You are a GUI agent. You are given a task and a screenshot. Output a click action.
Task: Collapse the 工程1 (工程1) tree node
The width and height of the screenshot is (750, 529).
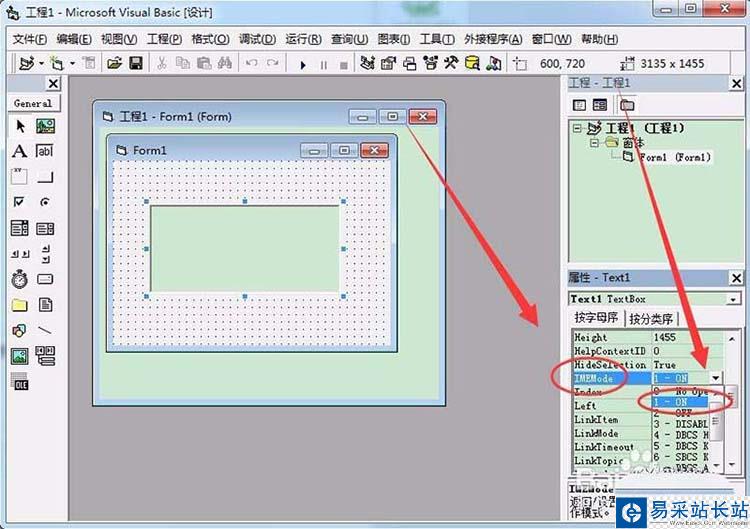point(577,128)
